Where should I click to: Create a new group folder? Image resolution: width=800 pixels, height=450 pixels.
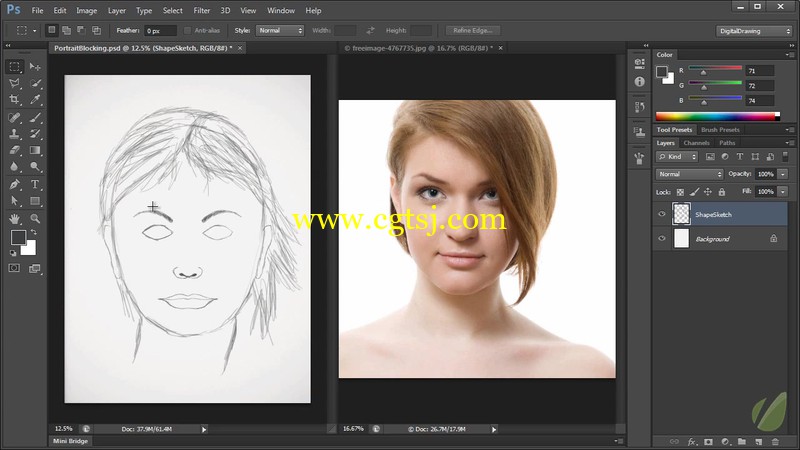pos(741,442)
